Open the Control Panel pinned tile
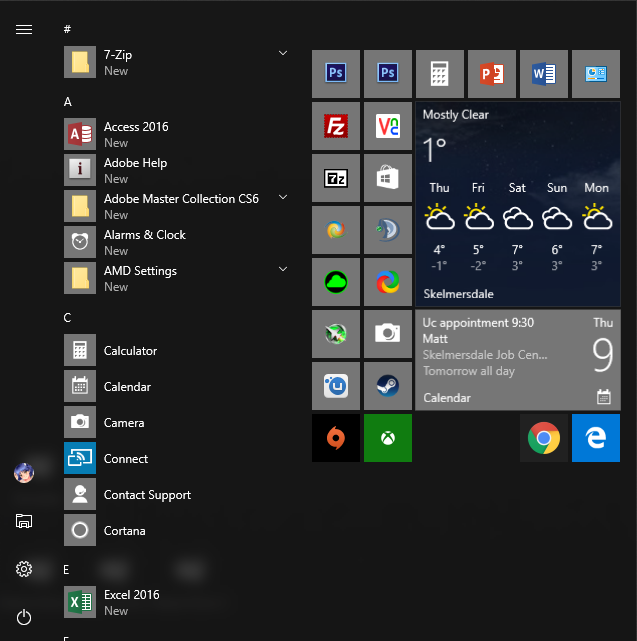The width and height of the screenshot is (637, 641). pyautogui.click(x=596, y=74)
